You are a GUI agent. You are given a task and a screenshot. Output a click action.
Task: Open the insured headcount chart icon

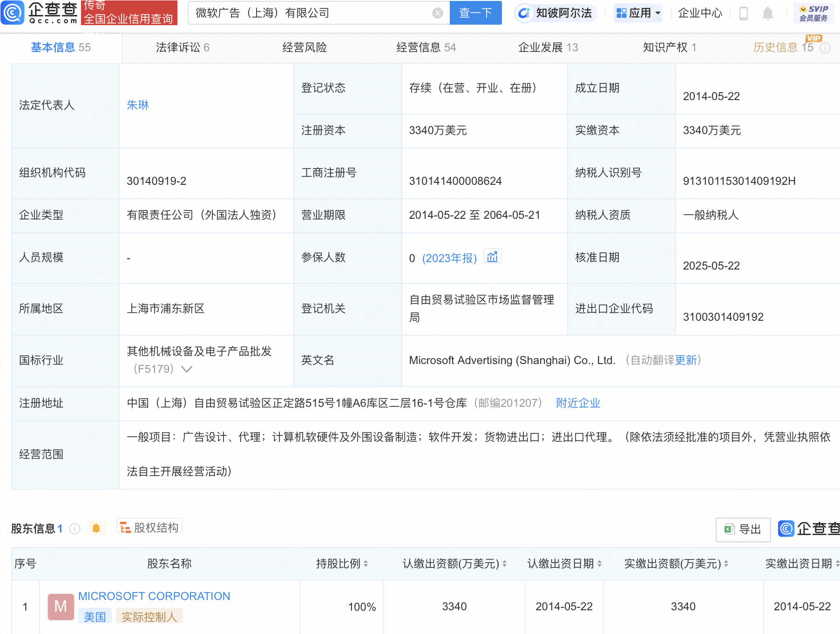tap(493, 257)
